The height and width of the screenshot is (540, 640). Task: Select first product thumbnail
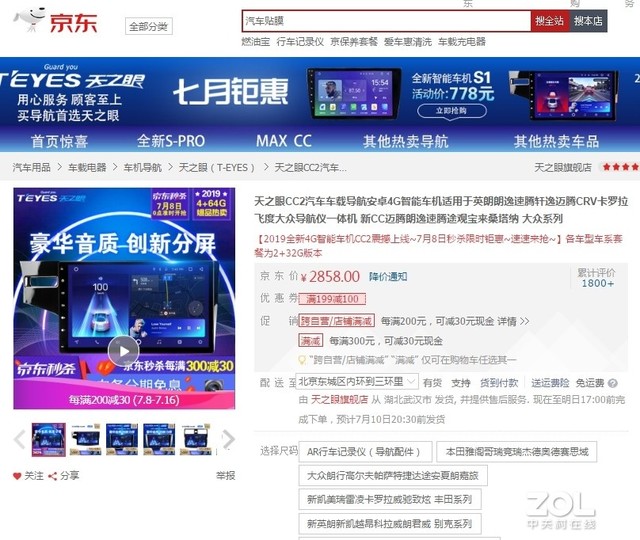[x=49, y=440]
